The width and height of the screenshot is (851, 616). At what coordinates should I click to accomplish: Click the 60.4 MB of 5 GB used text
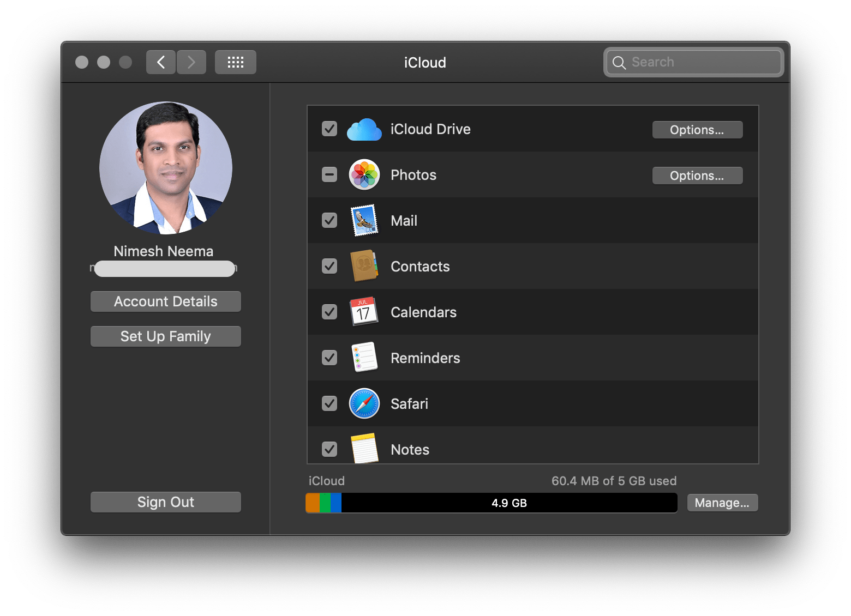point(614,481)
